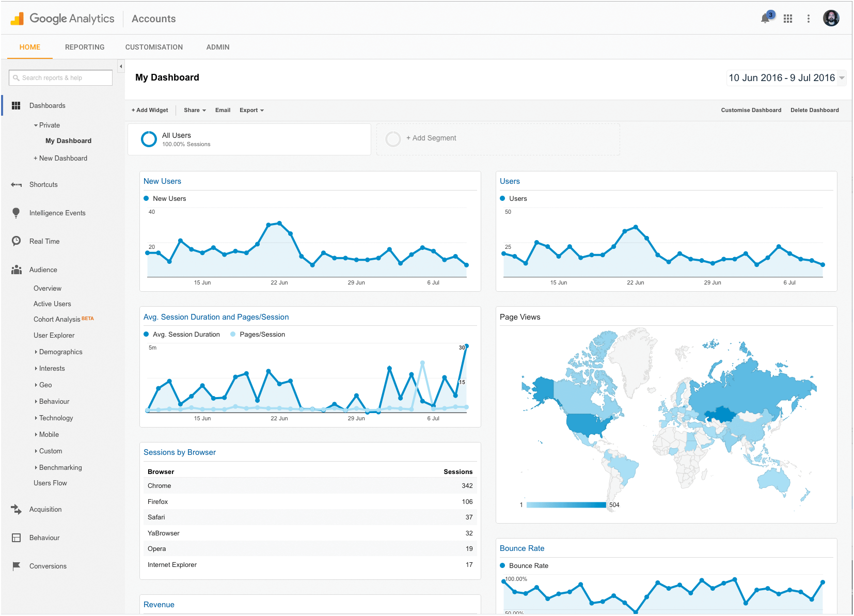Click the Add Widget button
This screenshot has height=616, width=854.
click(x=150, y=110)
